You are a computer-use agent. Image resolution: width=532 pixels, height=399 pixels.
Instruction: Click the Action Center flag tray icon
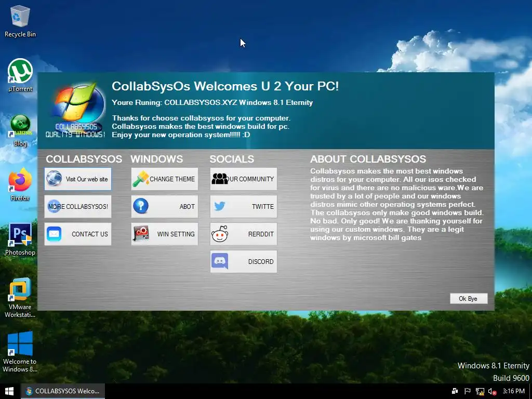pyautogui.click(x=467, y=391)
